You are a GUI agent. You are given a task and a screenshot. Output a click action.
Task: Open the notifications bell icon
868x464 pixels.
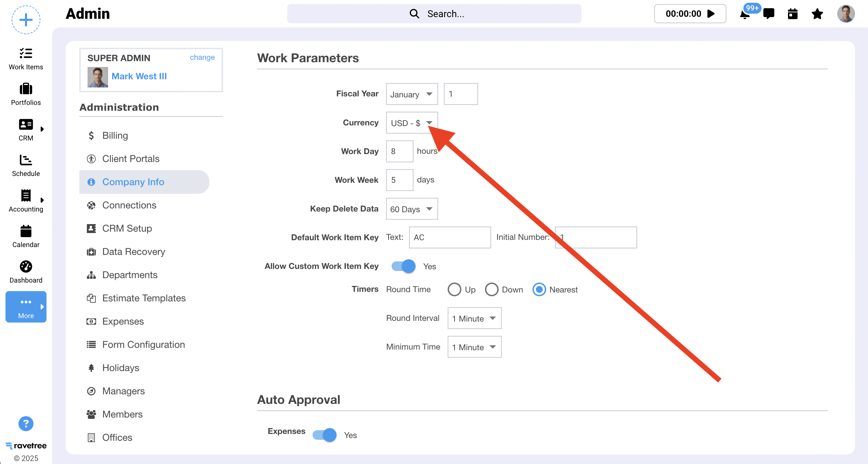pos(745,14)
